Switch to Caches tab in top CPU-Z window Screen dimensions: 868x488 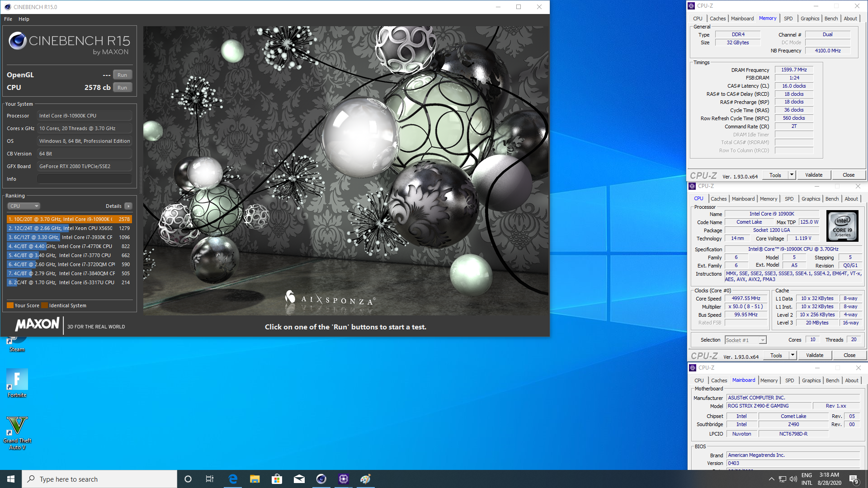click(717, 19)
